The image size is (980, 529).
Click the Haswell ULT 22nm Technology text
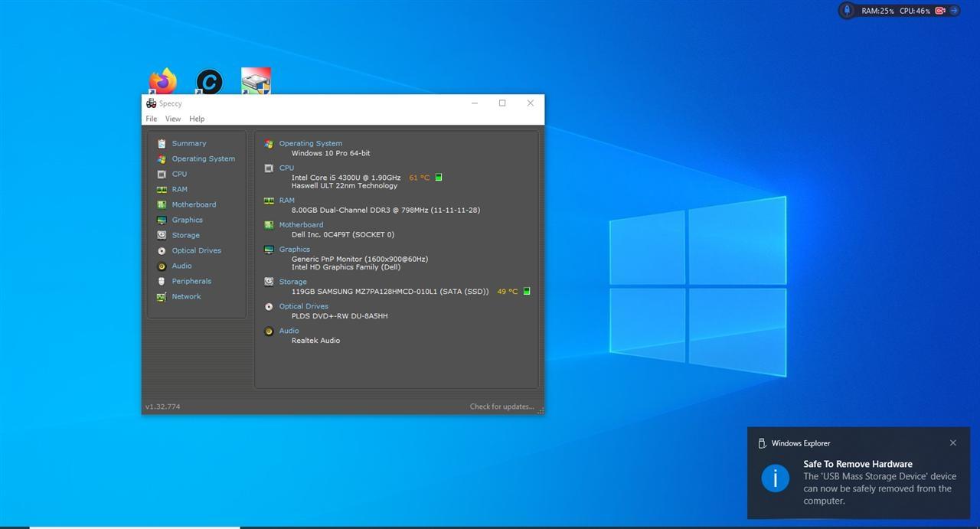tap(344, 185)
